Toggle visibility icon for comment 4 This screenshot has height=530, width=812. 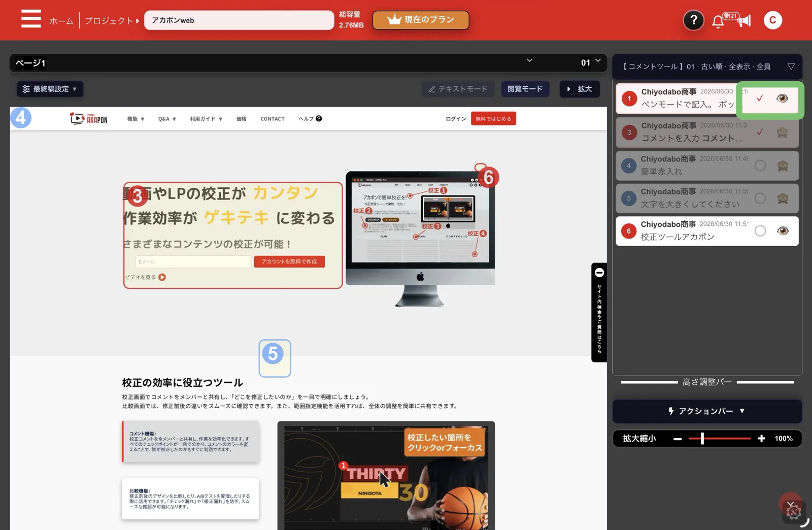coord(783,165)
